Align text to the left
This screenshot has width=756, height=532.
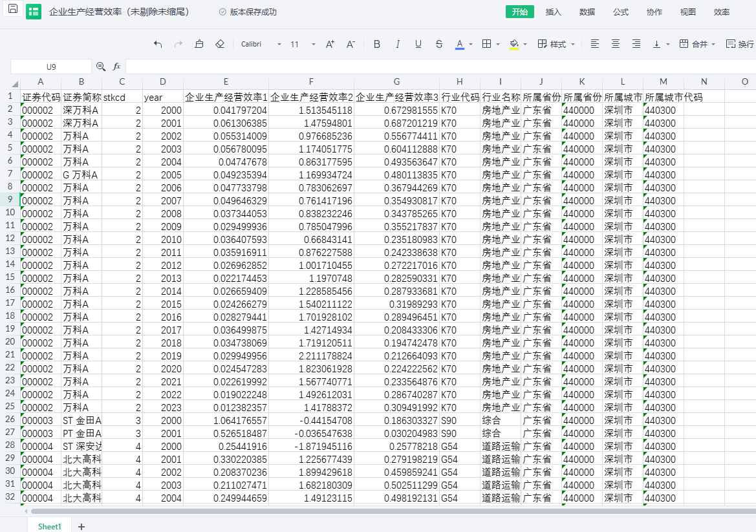(x=595, y=45)
